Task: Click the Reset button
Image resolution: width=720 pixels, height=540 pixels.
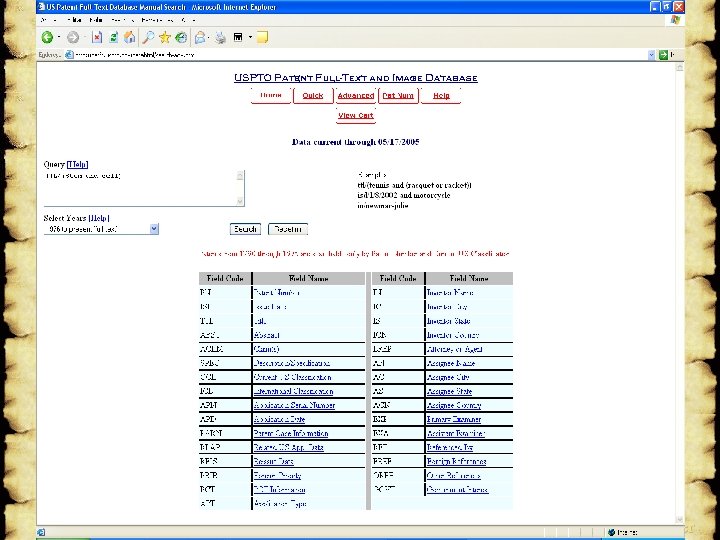Action: (288, 229)
